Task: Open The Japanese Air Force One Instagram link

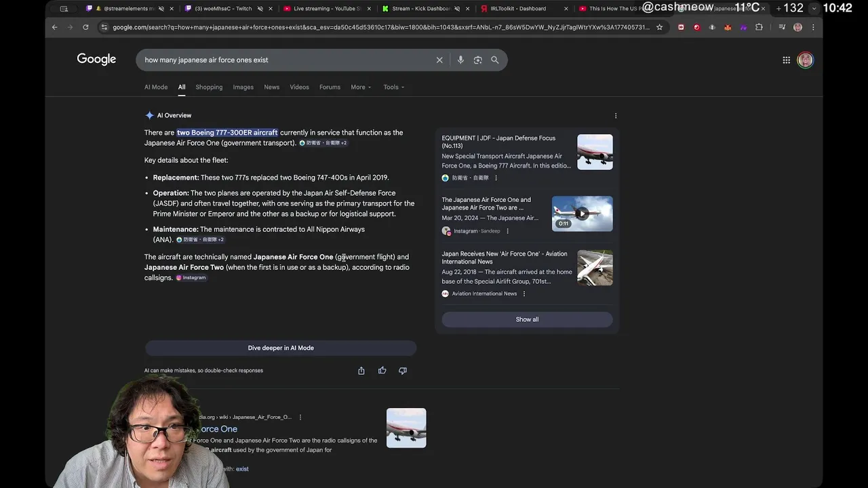Action: 486,203
